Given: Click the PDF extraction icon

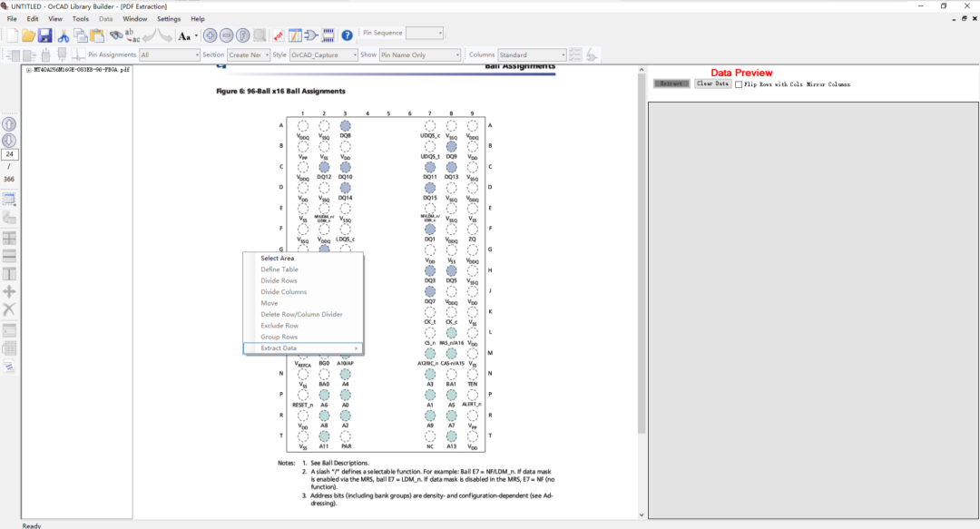Looking at the screenshot, I should click(279, 35).
